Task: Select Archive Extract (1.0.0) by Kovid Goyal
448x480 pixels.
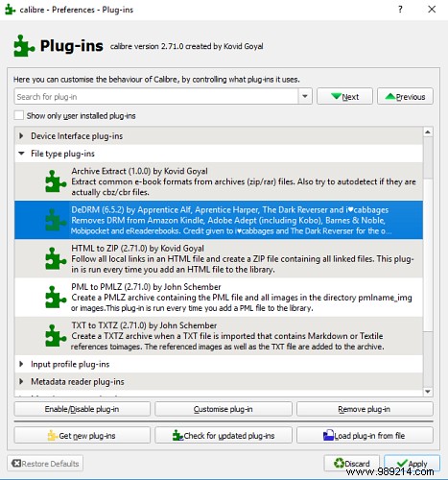Action: (219, 181)
